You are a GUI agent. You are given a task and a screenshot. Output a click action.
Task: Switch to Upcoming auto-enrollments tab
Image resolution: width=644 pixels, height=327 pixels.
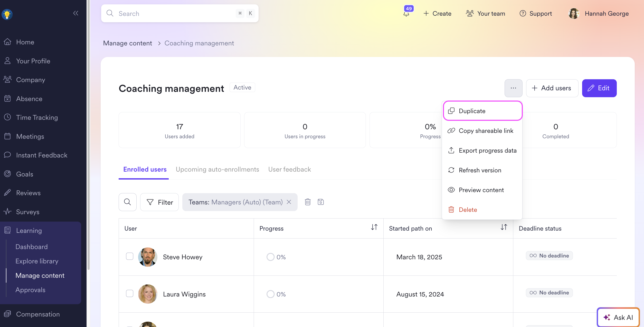pyautogui.click(x=217, y=170)
